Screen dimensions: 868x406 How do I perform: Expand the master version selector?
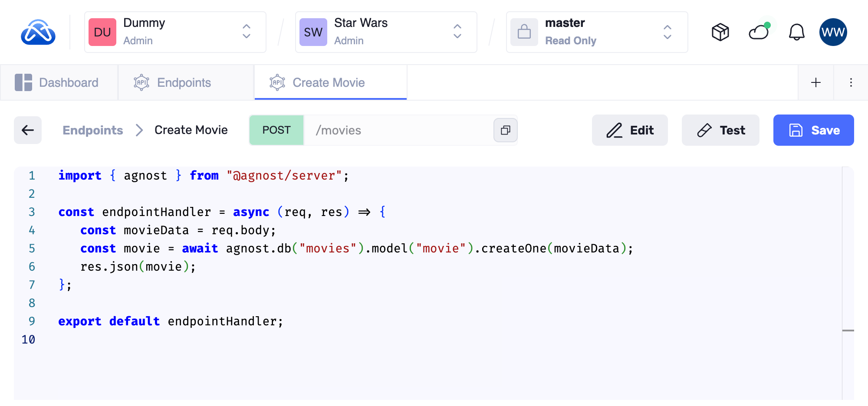pos(667,32)
